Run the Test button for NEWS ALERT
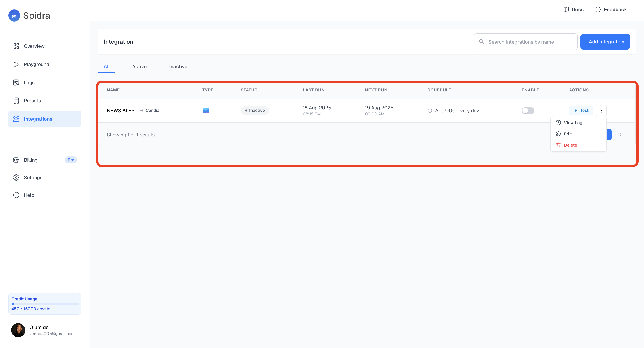 (581, 110)
